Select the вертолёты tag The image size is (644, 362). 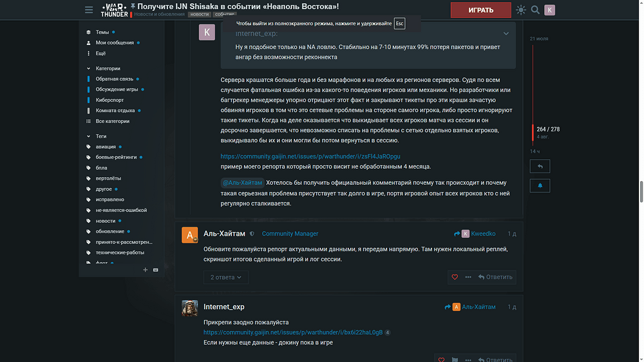(108, 178)
